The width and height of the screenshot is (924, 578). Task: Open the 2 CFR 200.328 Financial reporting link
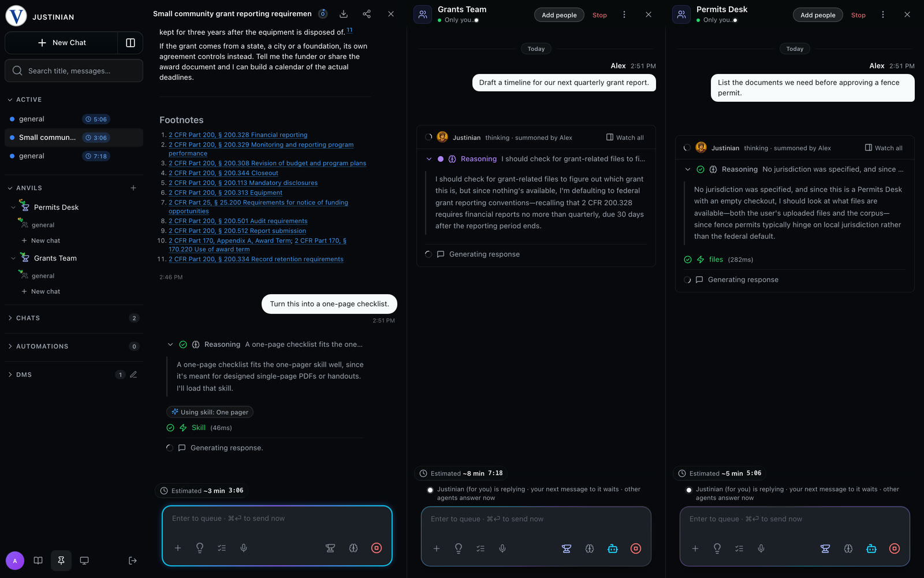tap(238, 135)
